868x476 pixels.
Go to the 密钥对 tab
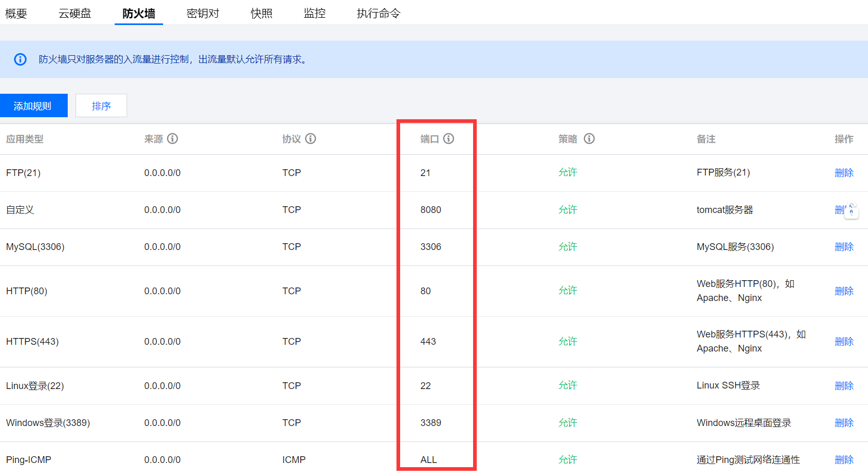pos(203,14)
